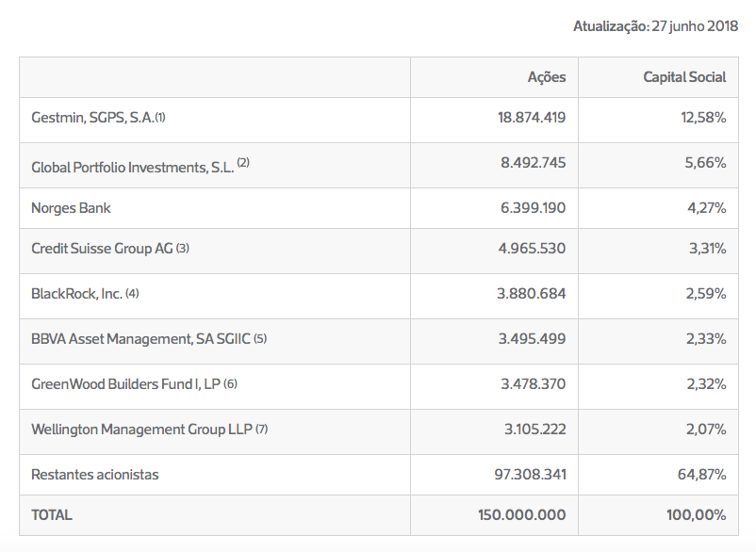Click percentage '4,27%'
The width and height of the screenshot is (756, 552).
coord(706,208)
